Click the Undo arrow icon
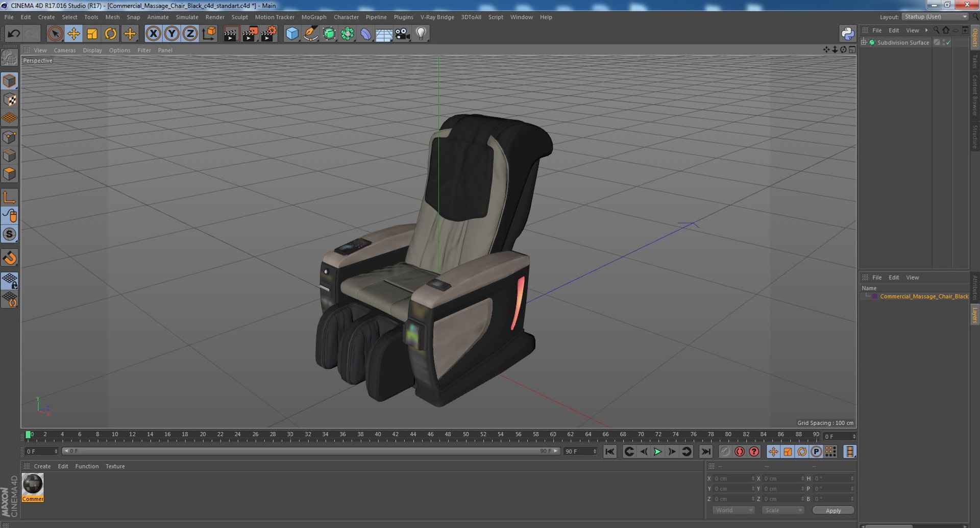This screenshot has width=980, height=528. 14,34
